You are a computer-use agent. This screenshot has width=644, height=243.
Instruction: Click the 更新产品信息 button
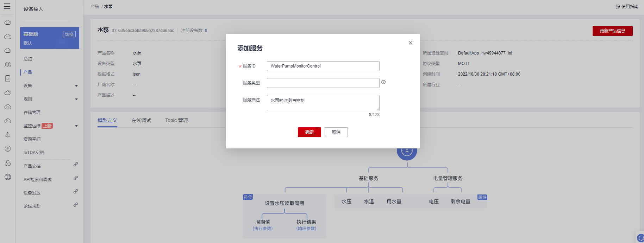(x=613, y=31)
